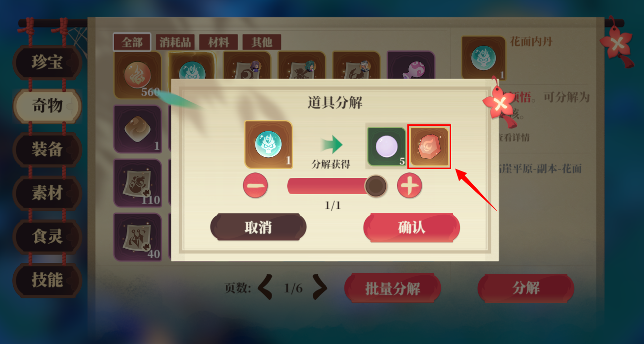Click the 确认 confirm button

pyautogui.click(x=411, y=228)
